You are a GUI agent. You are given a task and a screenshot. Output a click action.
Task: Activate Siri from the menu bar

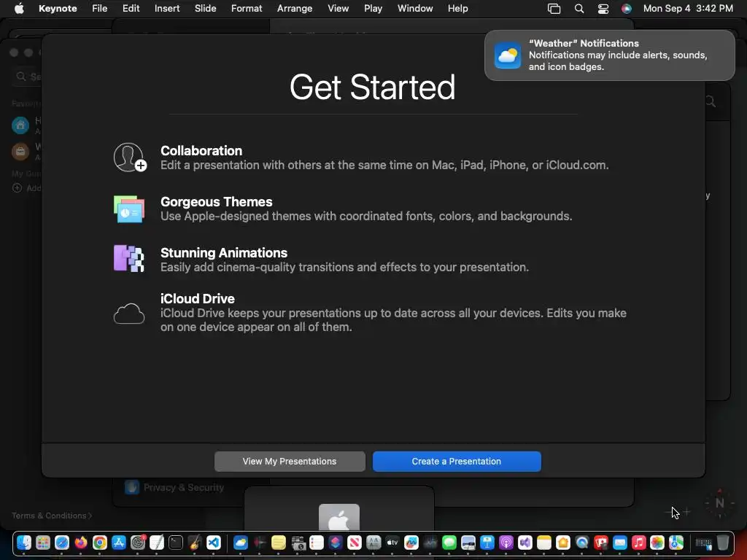(627, 8)
